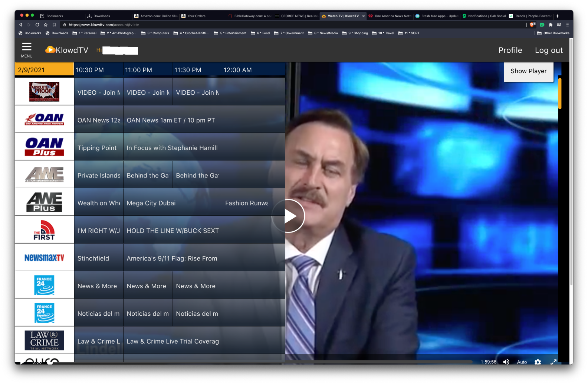
Task: Click the Log out link
Action: (x=548, y=51)
